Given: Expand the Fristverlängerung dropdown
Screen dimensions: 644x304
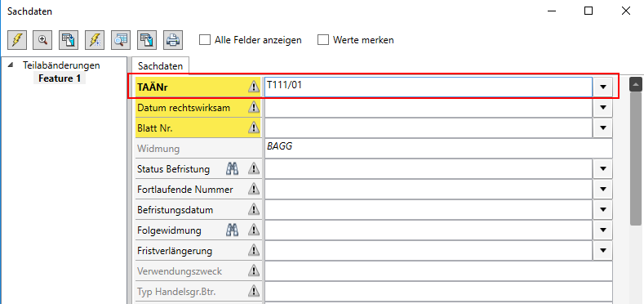Looking at the screenshot, I should 603,250.
